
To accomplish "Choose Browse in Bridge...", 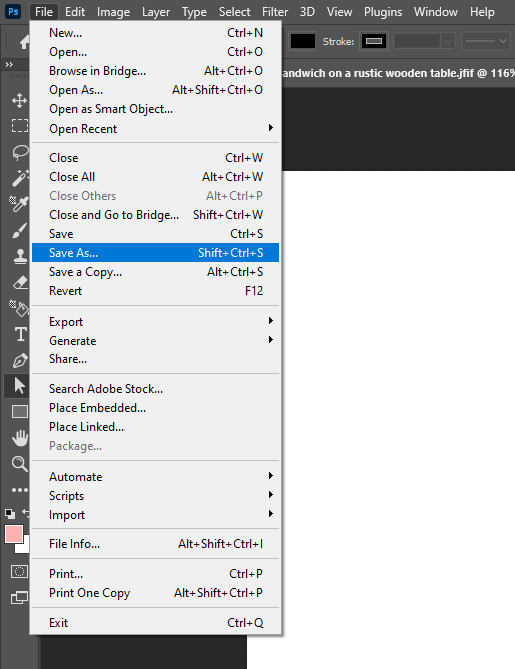I will tap(155, 70).
